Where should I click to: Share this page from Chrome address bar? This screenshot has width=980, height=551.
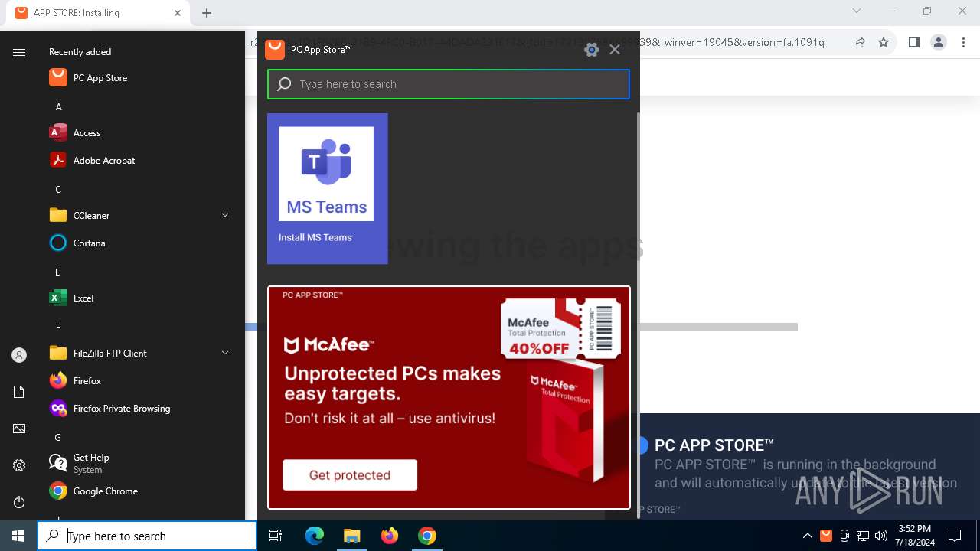(859, 42)
